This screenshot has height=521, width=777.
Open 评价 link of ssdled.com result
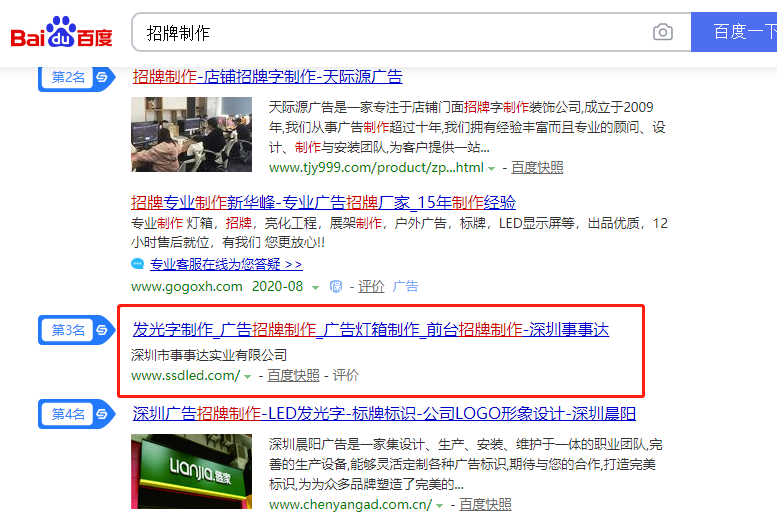pos(345,376)
